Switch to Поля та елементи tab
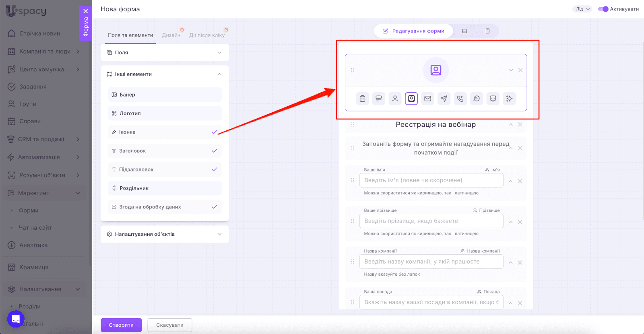Image resolution: width=644 pixels, height=334 pixels. click(130, 35)
